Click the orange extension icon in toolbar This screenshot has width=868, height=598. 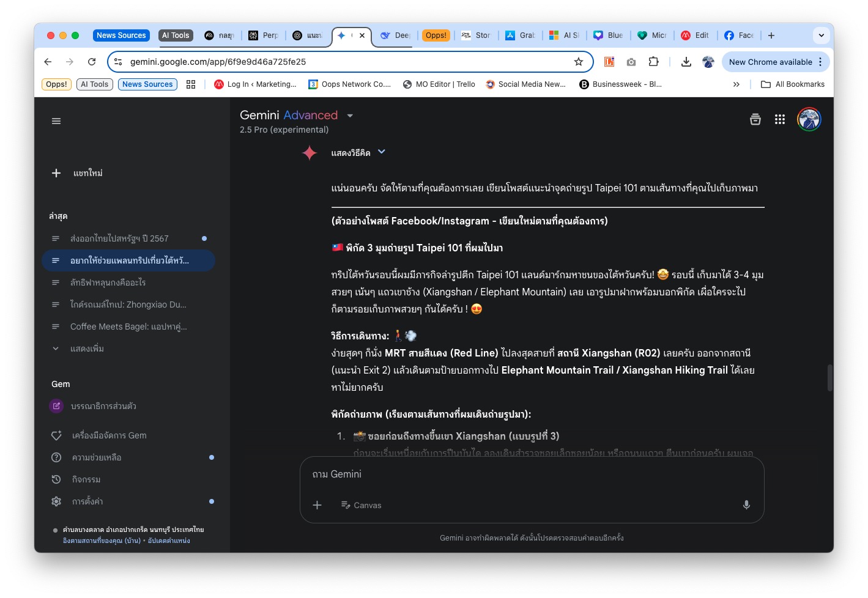point(609,62)
